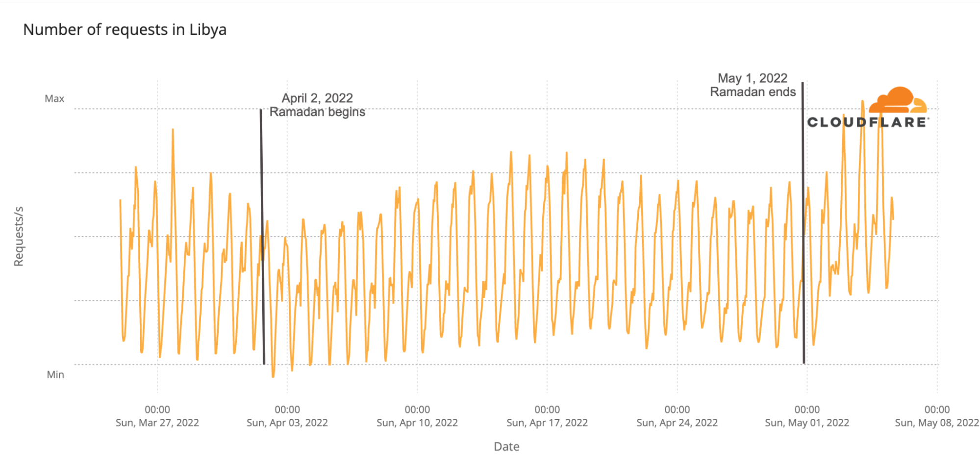Click the vertical Ramadan begins marker line
980x463 pixels.
(x=262, y=237)
